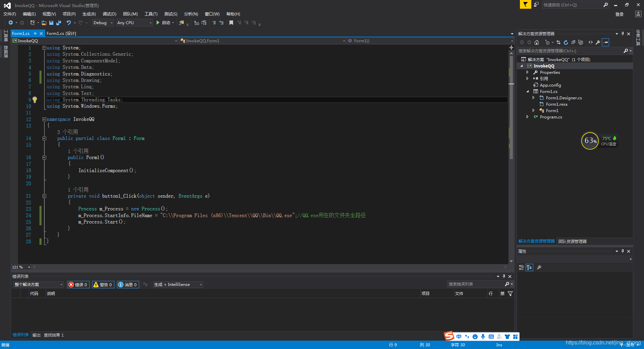
Task: Toggle Show All Files in Solution Explorer
Action: [581, 42]
